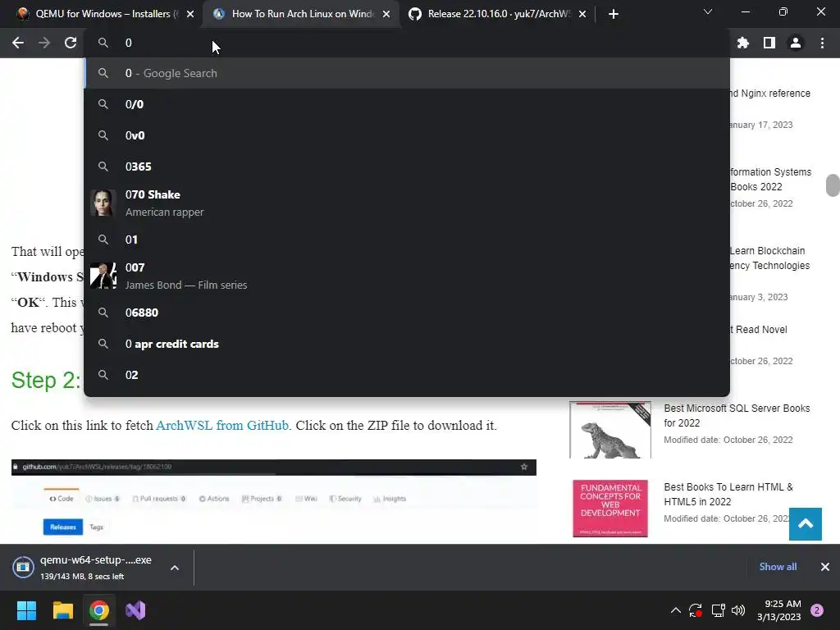
Task: Open Chrome's three-dot menu
Action: [x=822, y=43]
